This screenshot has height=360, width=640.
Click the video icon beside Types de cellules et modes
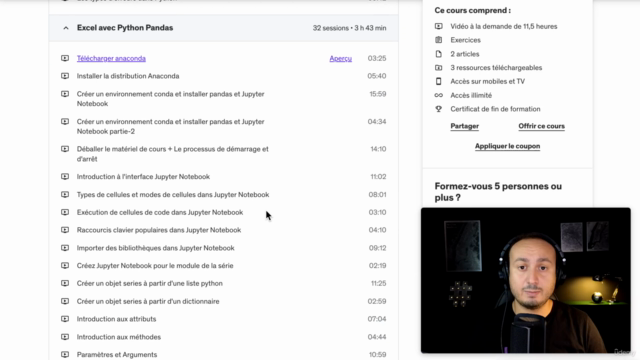65,195
